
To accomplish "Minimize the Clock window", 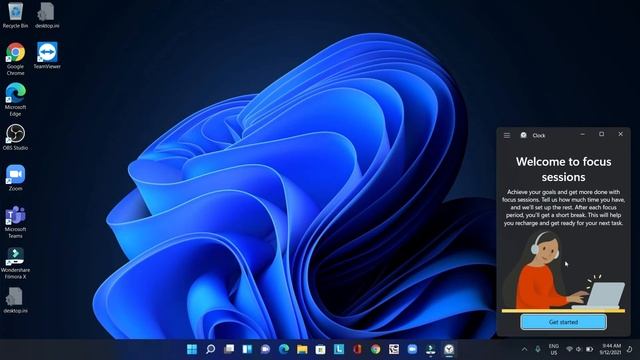I will coord(582,134).
